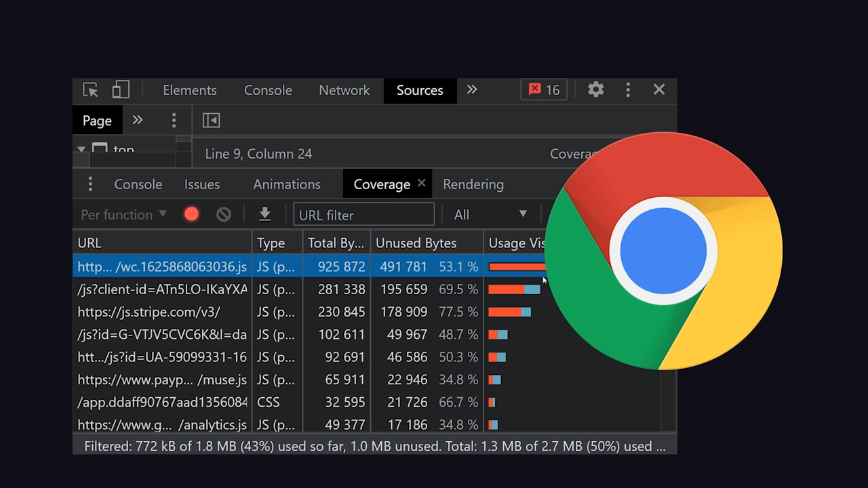Show more DevTools tabs chevron

pos(472,89)
